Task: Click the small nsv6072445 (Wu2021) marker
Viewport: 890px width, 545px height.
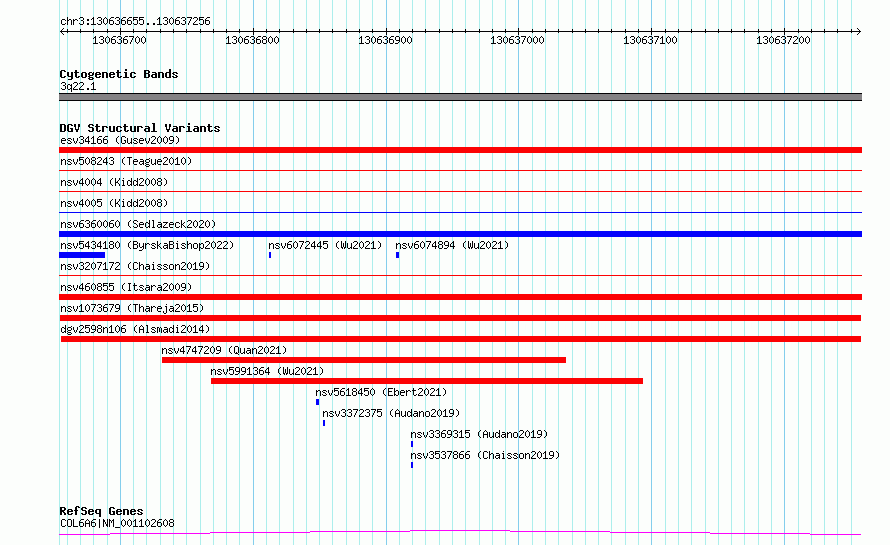Action: 270,255
